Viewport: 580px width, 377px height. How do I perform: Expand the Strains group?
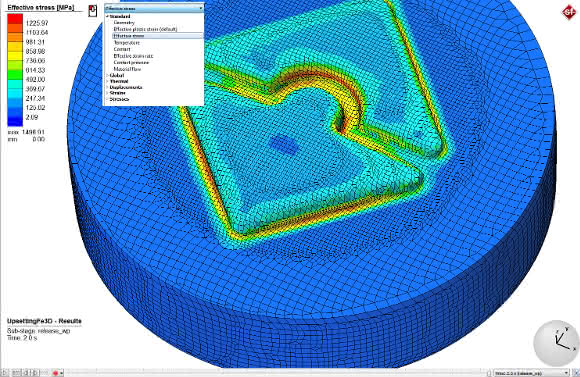pos(107,93)
